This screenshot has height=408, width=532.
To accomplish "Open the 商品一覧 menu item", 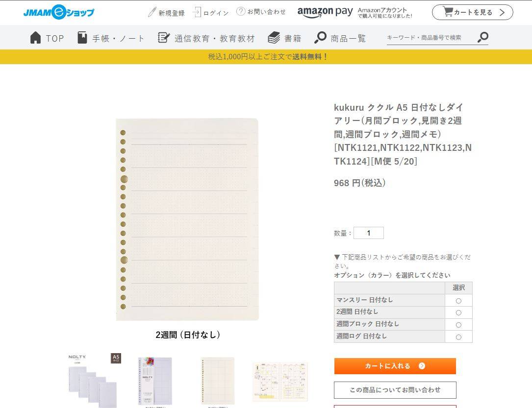I will 340,38.
